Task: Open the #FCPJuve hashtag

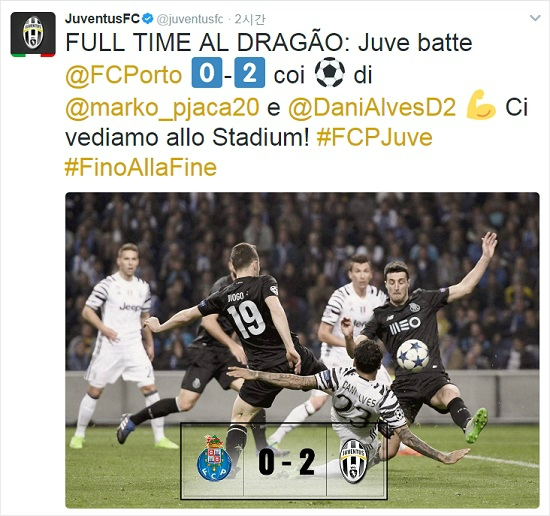Action: [x=374, y=137]
